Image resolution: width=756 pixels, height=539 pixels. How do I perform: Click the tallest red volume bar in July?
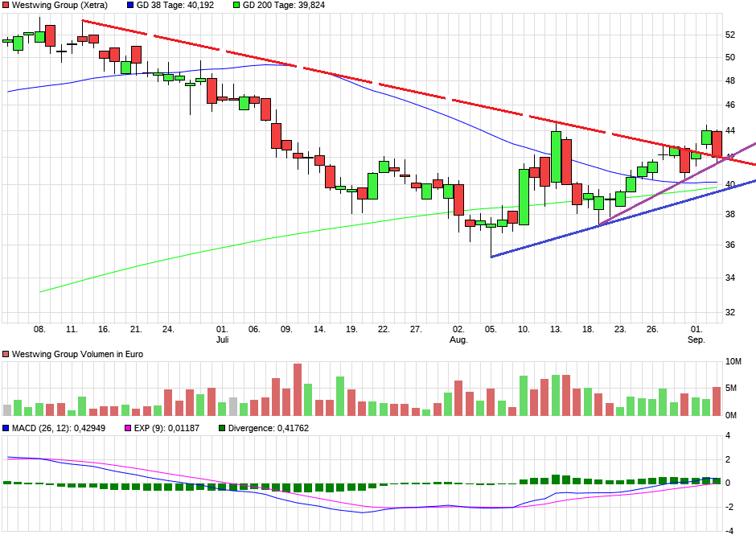click(298, 389)
